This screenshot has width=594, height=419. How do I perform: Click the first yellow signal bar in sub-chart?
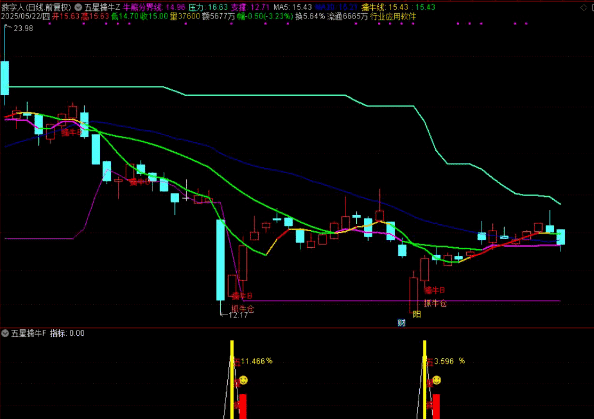click(232, 380)
